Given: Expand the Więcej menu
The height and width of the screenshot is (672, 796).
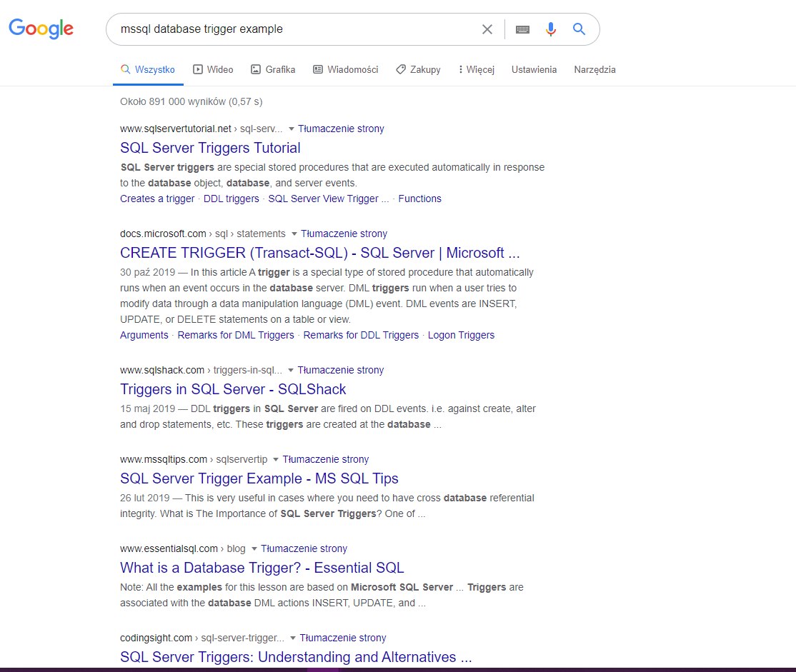Looking at the screenshot, I should pos(476,69).
